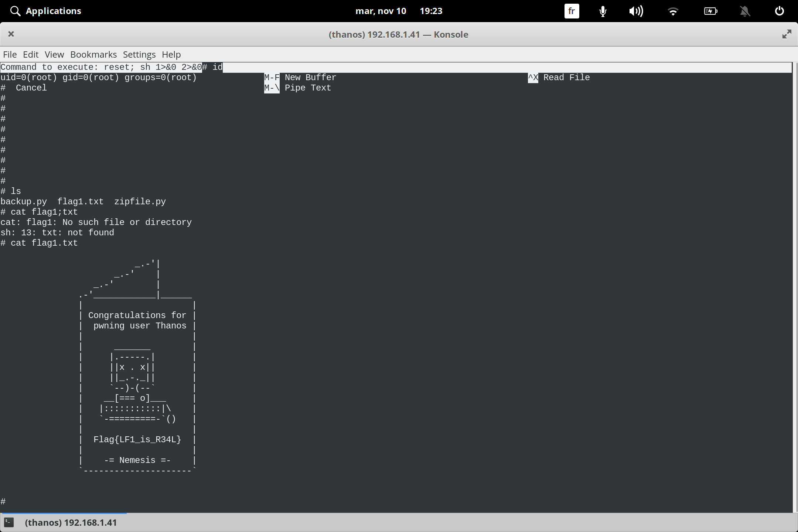Open the Help menu
This screenshot has height=532, width=798.
tap(171, 54)
